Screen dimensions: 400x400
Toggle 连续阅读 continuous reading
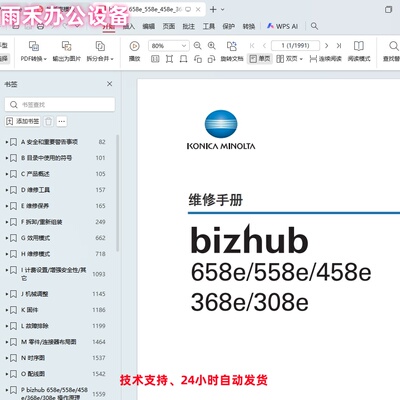[x=325, y=59]
